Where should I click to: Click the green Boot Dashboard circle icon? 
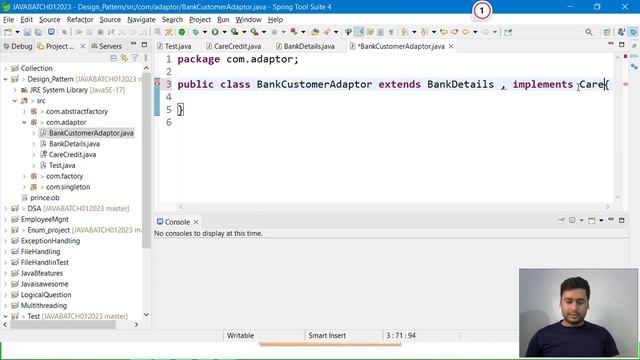[182, 32]
